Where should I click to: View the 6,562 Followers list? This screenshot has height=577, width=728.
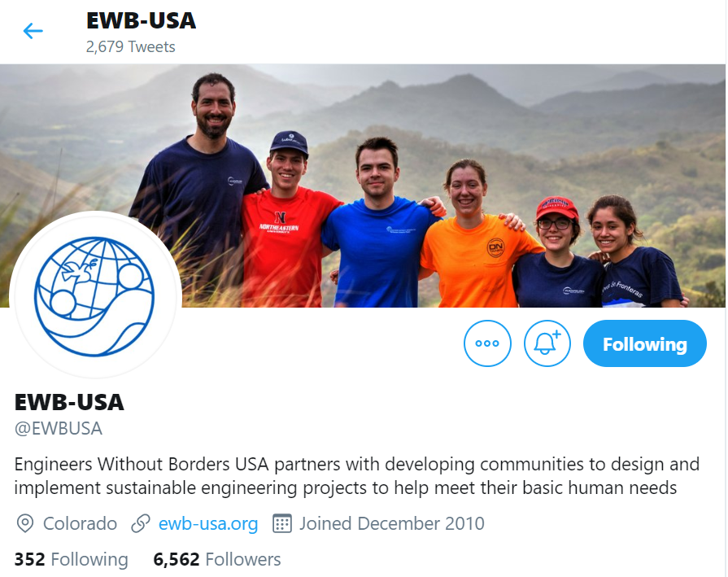click(x=217, y=559)
